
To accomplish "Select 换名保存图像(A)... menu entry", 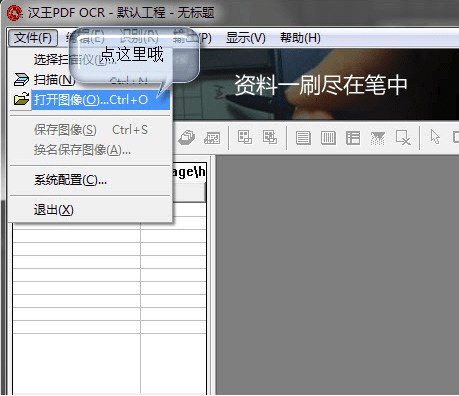I will [x=91, y=150].
